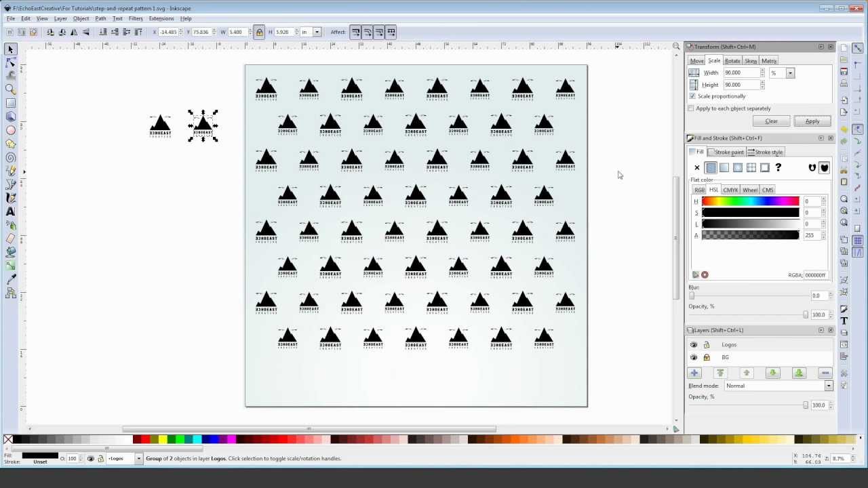Switch to Wheel color tab
Viewport: 868px width, 488px height.
pos(750,190)
